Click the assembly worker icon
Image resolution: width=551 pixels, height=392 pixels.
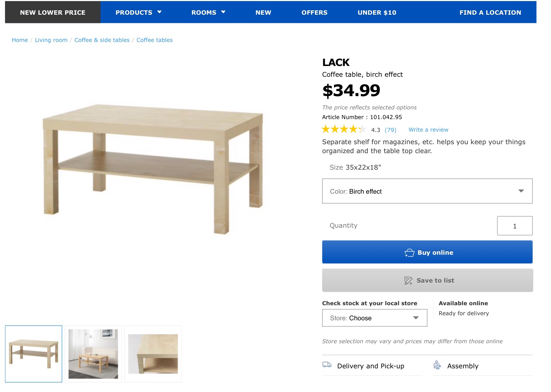point(437,365)
